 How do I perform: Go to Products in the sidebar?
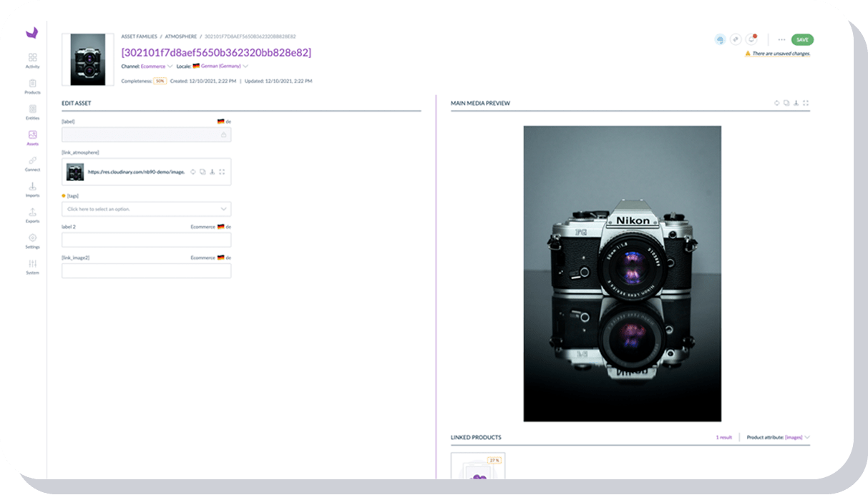coord(32,86)
